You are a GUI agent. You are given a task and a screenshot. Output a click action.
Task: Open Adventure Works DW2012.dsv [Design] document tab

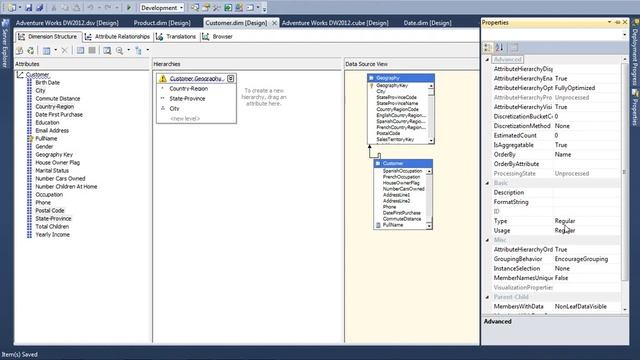point(67,23)
